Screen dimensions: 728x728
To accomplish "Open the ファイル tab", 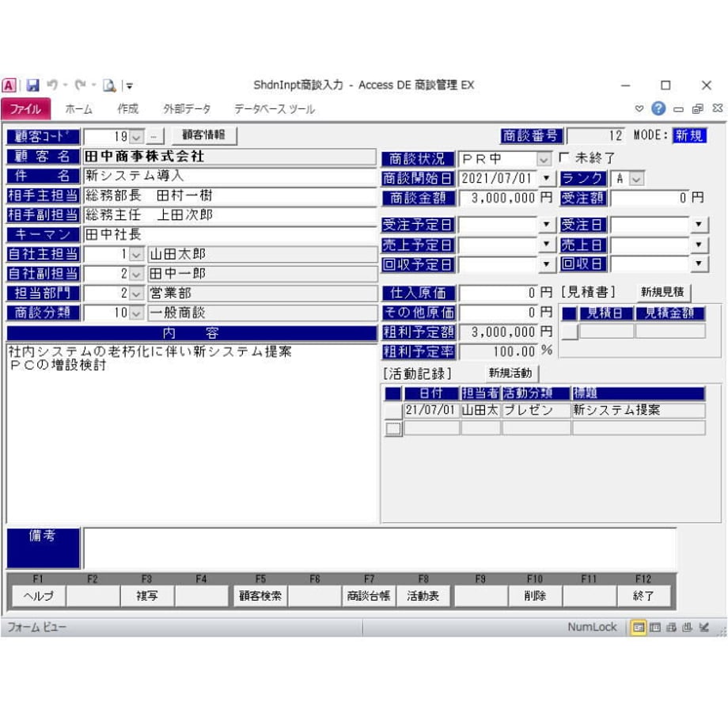I will tap(25, 109).
